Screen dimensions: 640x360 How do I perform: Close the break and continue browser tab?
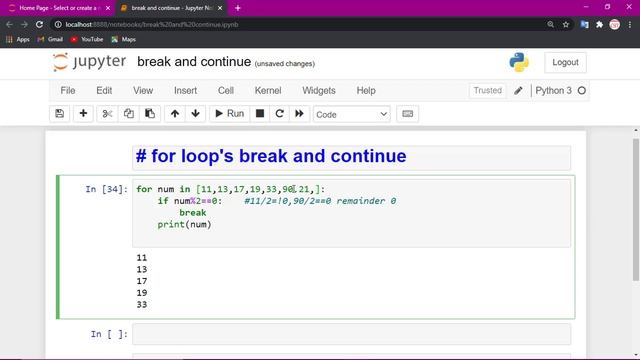(x=220, y=8)
